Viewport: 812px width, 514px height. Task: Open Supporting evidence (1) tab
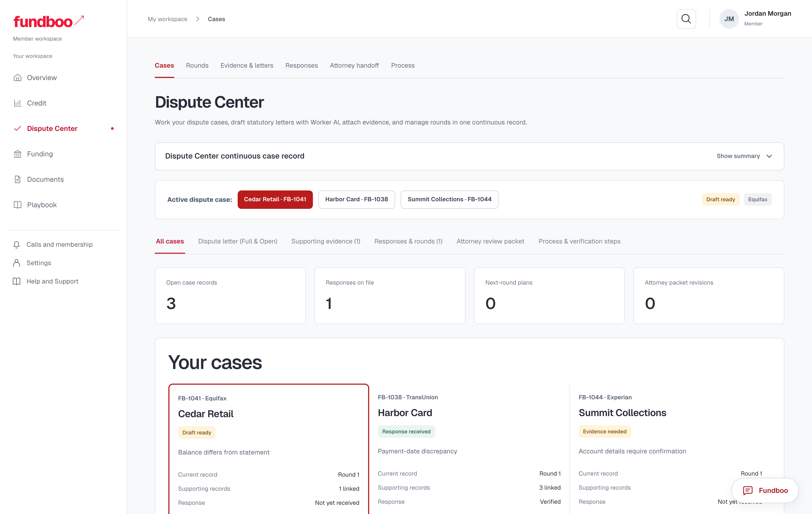326,241
